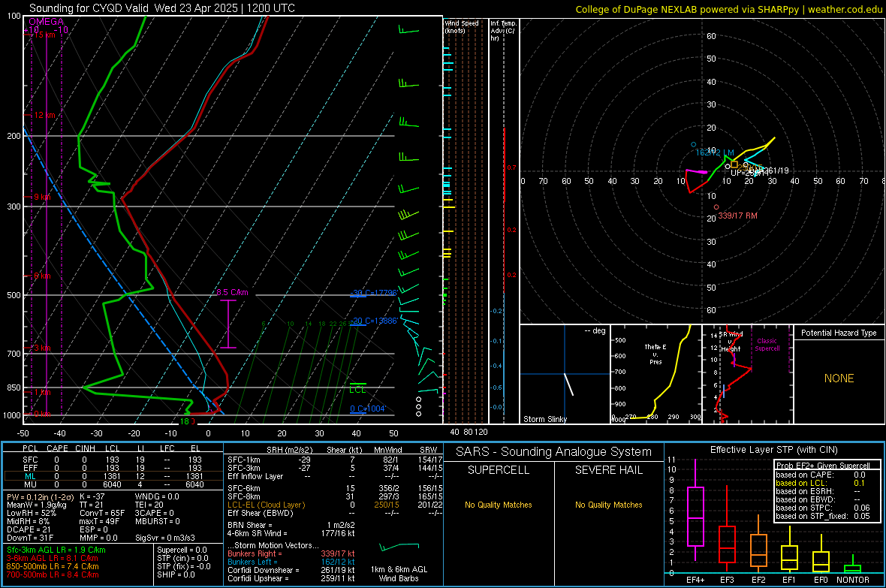Screen dimensions: 886x588
Task: Click 'No Quality Matches' under SEVERE HAIL
Action: tap(608, 505)
